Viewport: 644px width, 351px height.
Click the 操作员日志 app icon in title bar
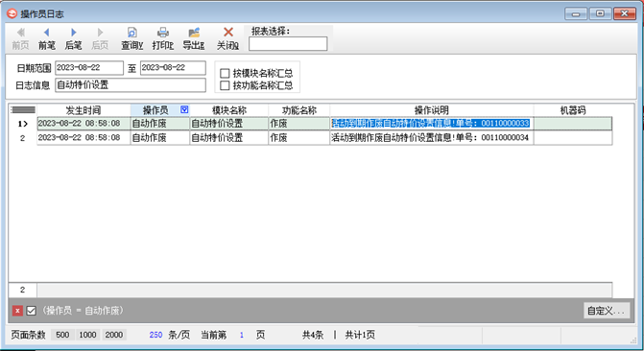pos(12,13)
